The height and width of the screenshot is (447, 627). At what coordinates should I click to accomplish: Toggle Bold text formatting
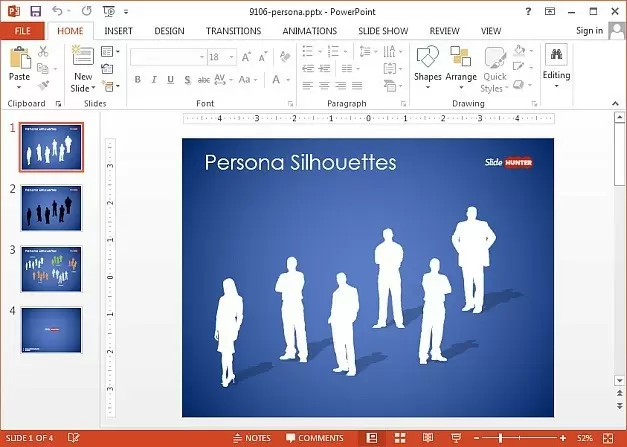point(138,80)
